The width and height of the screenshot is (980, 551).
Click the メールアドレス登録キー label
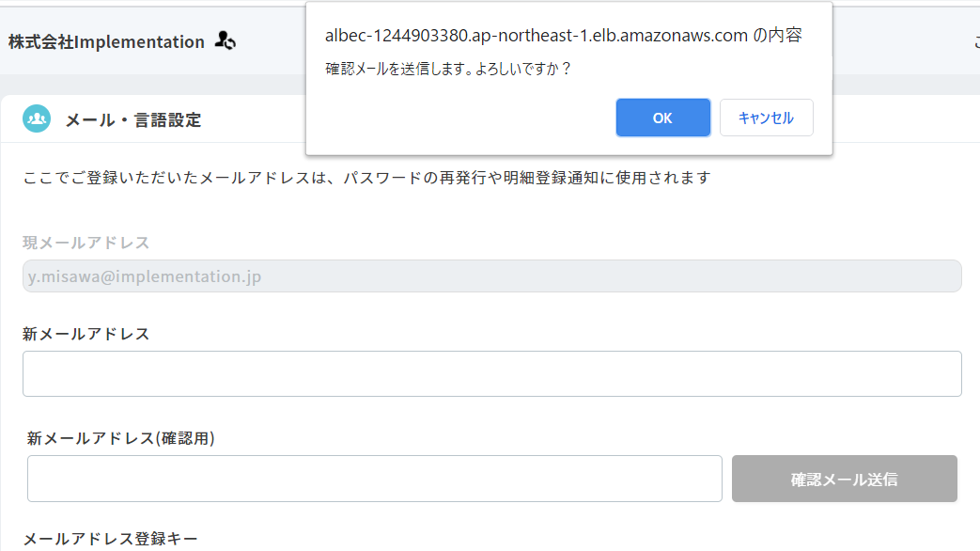pos(110,539)
